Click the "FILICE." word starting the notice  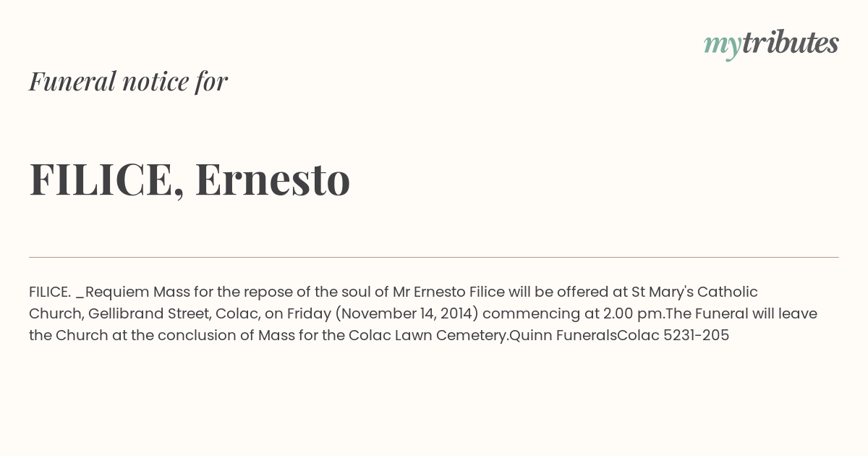[x=50, y=292]
